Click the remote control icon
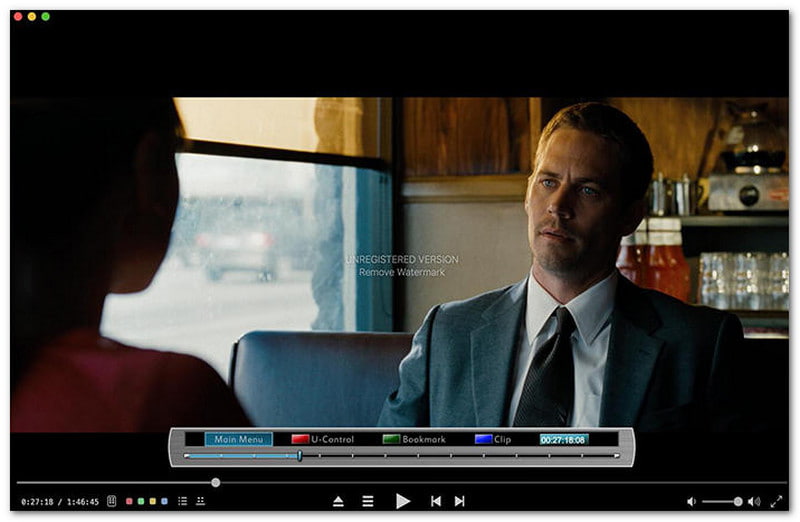The width and height of the screenshot is (800, 522). 112,501
